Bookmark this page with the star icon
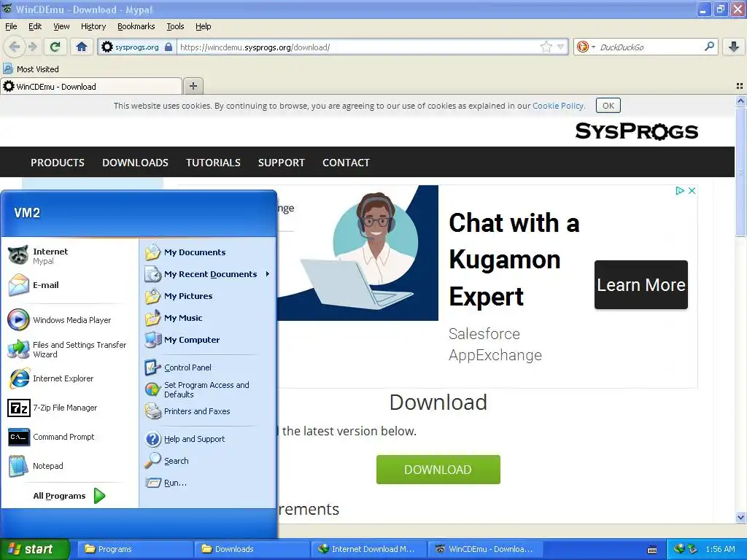 (x=546, y=47)
